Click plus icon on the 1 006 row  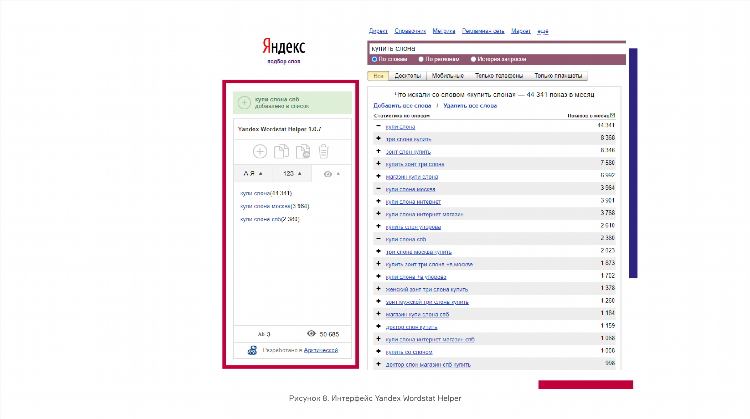378,351
